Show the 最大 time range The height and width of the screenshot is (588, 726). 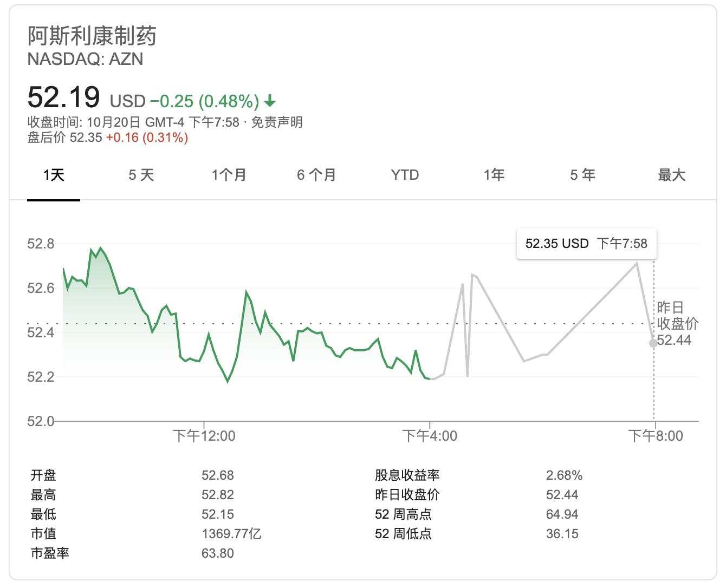(x=672, y=175)
